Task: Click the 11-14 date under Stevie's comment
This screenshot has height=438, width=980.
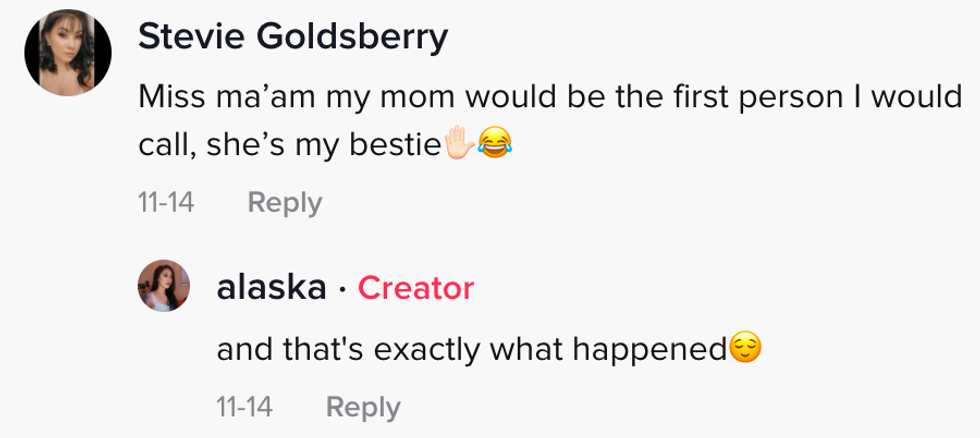Action: pyautogui.click(x=166, y=203)
